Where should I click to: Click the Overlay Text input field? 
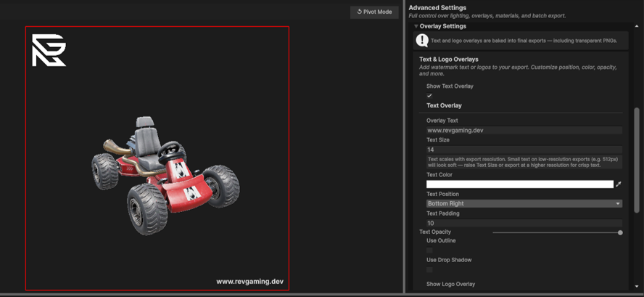click(524, 131)
